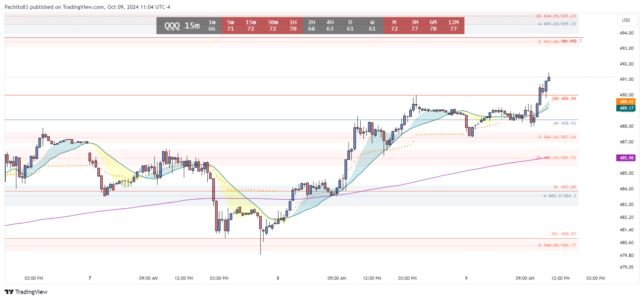Image resolution: width=644 pixels, height=300 pixels.
Task: Click the 485.00 price axis label
Action: click(x=626, y=173)
